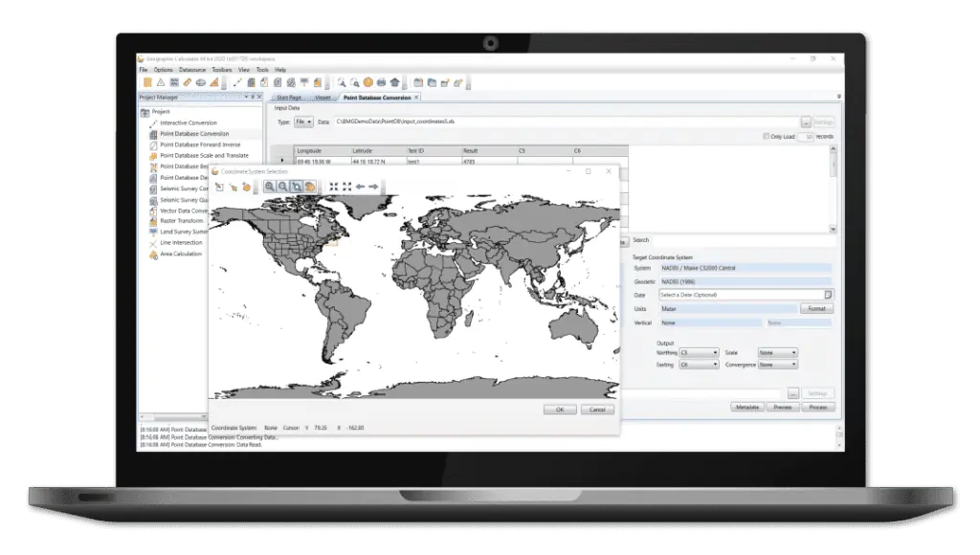Click the ruler icon in main toolbar
This screenshot has width=980, height=555.
click(x=188, y=82)
